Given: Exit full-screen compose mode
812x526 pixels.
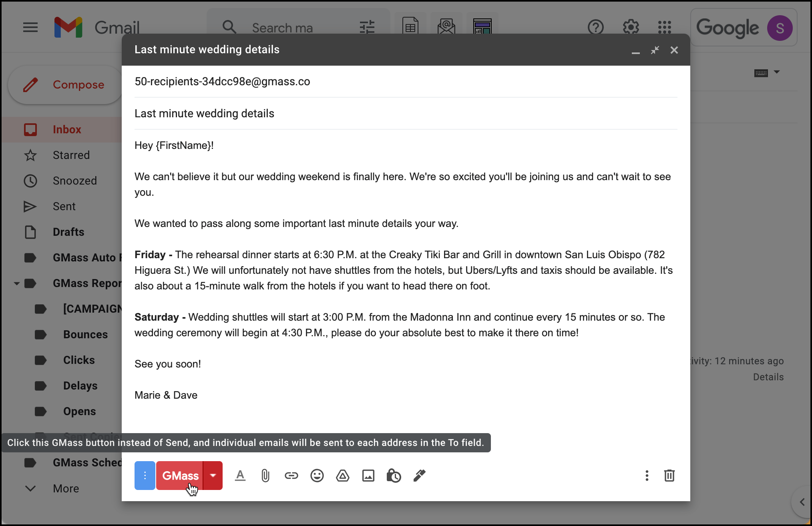Looking at the screenshot, I should (655, 50).
